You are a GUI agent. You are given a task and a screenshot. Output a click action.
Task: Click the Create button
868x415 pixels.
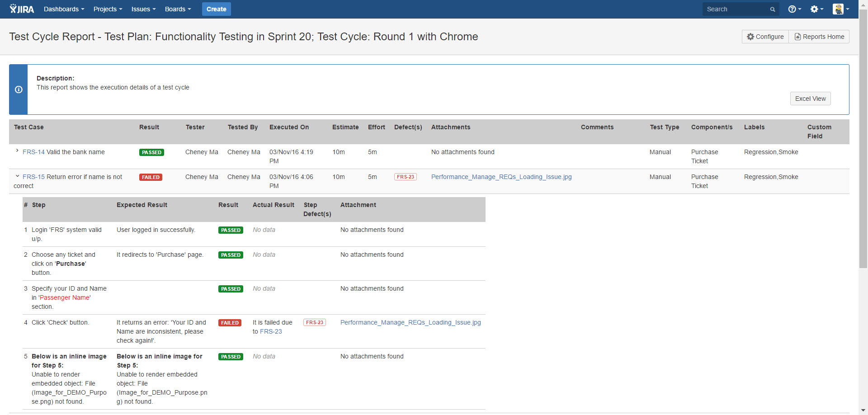click(x=217, y=9)
